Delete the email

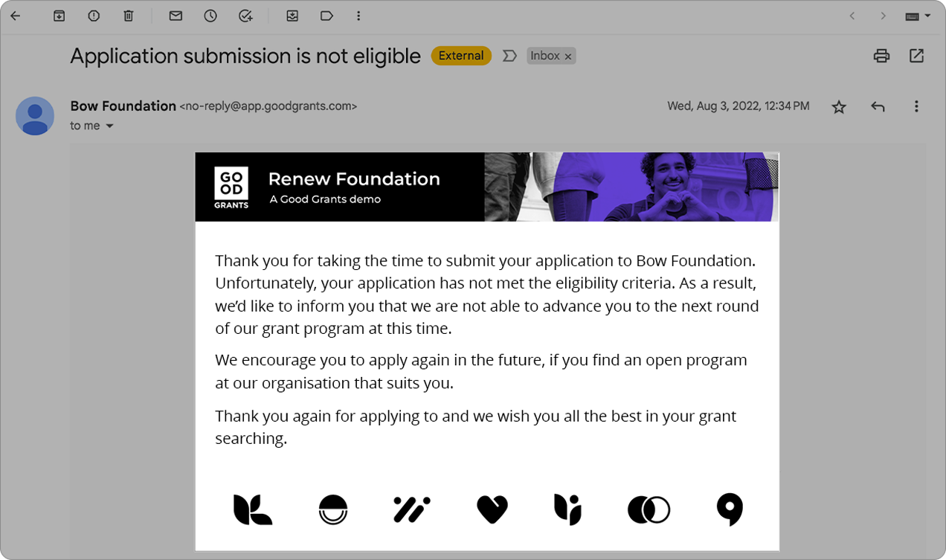(128, 16)
